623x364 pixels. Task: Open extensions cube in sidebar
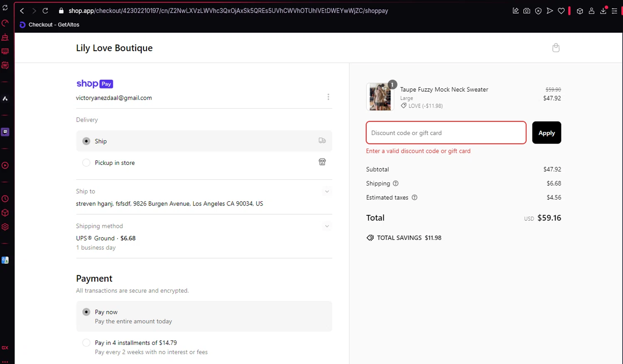(5, 213)
